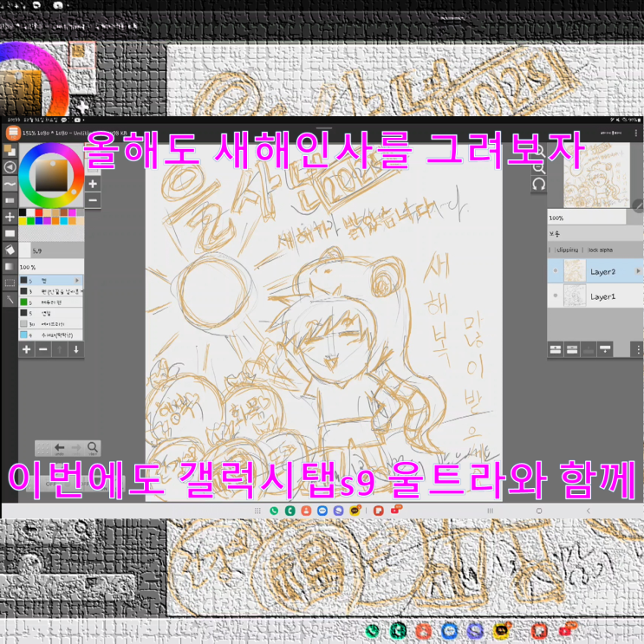Image resolution: width=644 pixels, height=644 pixels.
Task: Pick the black palette swatch
Action: (23, 212)
